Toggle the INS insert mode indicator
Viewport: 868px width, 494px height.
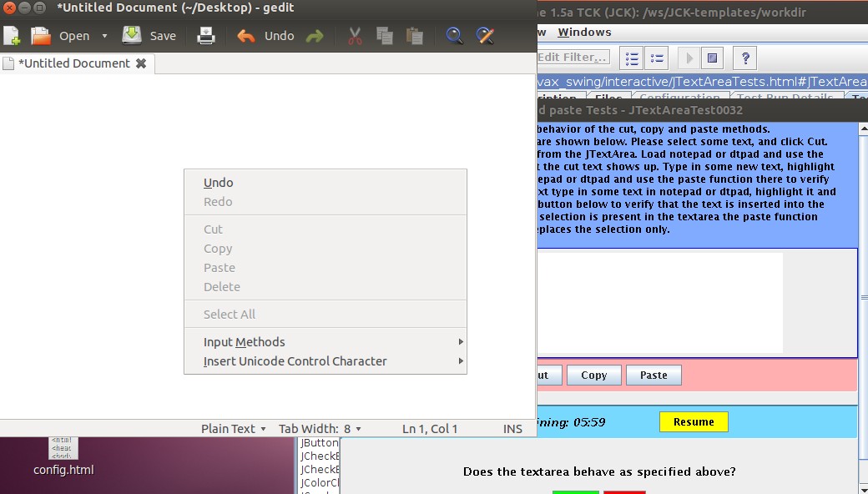click(x=512, y=429)
